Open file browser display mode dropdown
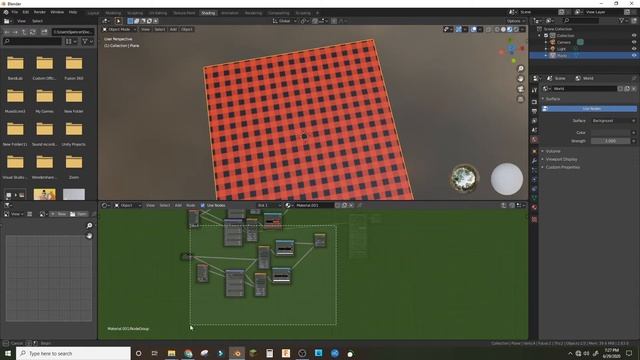Viewport: 640px width, 360px height. pos(71,41)
